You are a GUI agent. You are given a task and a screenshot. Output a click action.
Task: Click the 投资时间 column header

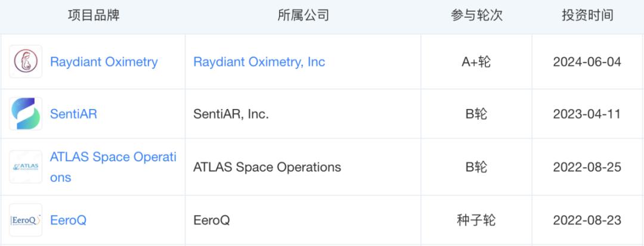coord(587,15)
